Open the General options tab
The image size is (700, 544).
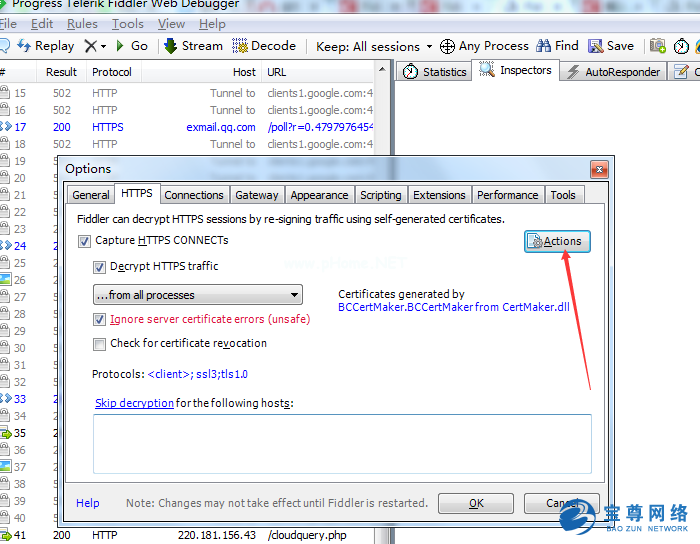91,195
